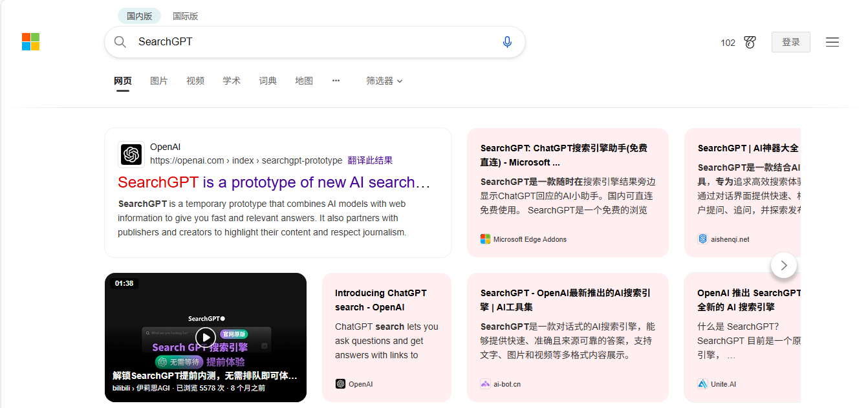Viewport: 868px width, 408px height.
Task: Click 'ai-bot.cn' source label
Action: (x=507, y=384)
